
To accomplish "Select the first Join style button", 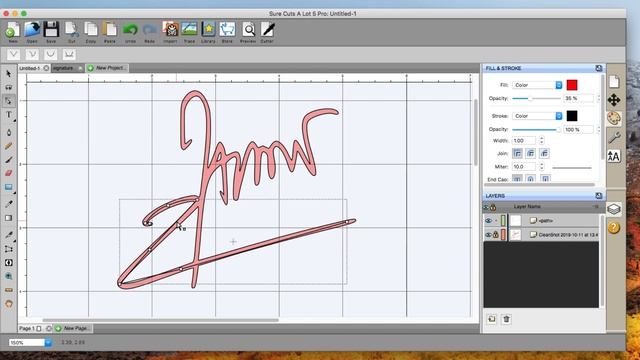I will coord(517,153).
